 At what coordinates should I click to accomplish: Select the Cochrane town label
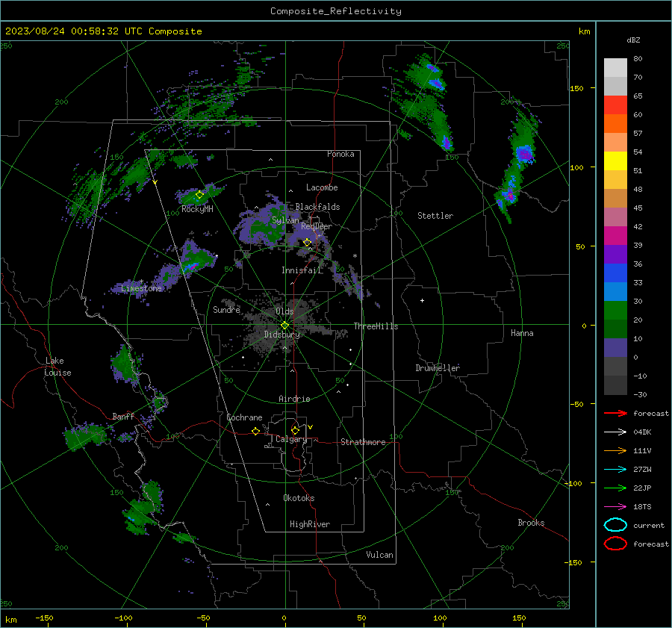244,417
